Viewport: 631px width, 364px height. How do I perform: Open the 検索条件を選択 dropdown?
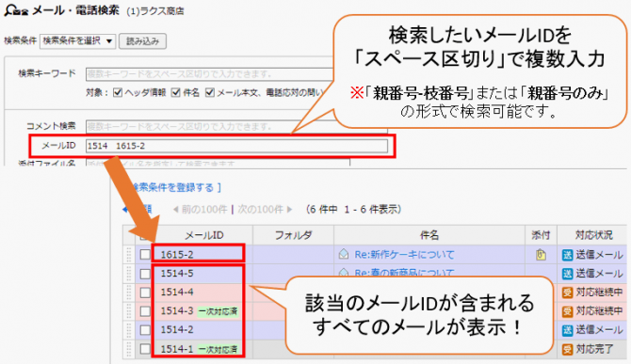coord(77,41)
